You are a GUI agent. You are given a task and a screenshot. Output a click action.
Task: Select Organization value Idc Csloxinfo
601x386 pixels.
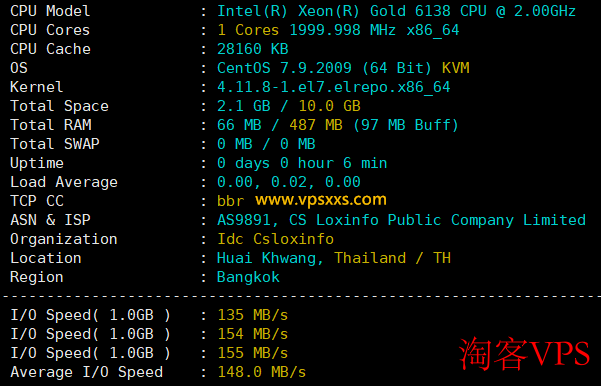point(275,239)
